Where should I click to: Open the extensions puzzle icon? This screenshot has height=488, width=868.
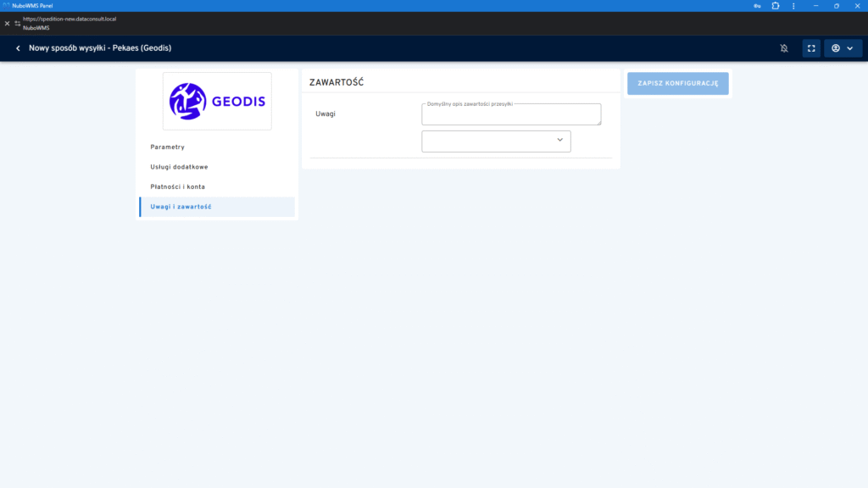[775, 5]
